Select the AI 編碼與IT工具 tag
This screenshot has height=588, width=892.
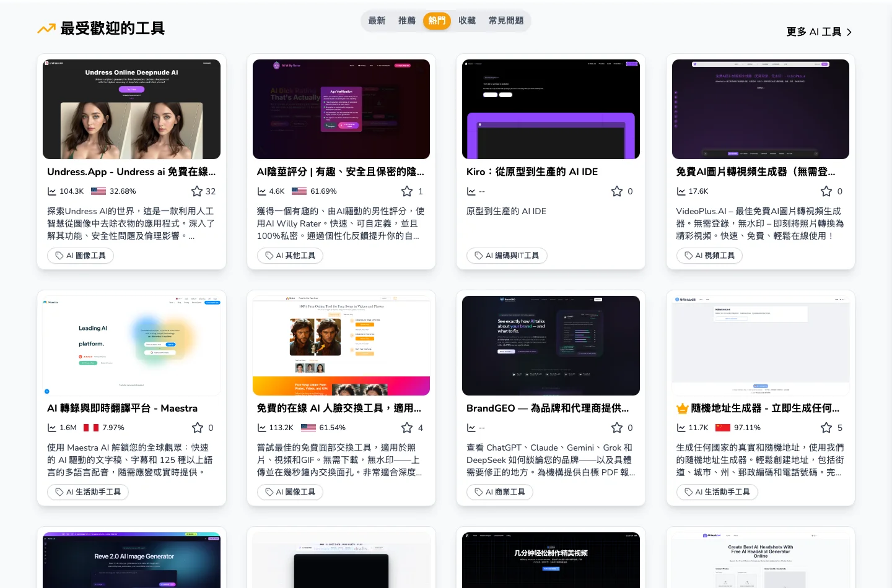point(507,256)
